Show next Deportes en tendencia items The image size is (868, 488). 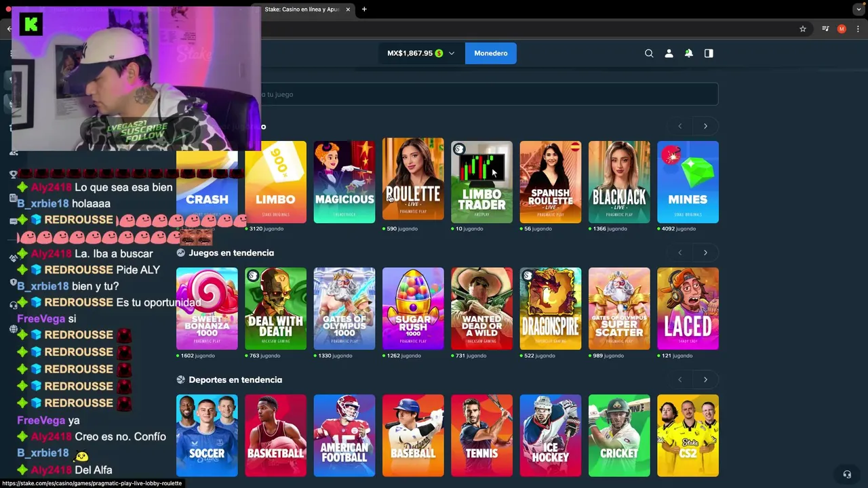click(x=705, y=380)
